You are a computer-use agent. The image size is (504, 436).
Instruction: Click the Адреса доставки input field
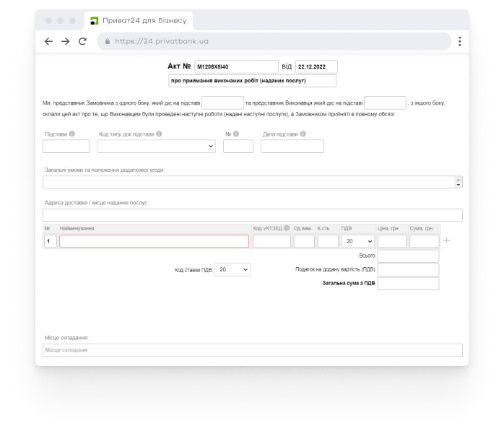pos(252,215)
